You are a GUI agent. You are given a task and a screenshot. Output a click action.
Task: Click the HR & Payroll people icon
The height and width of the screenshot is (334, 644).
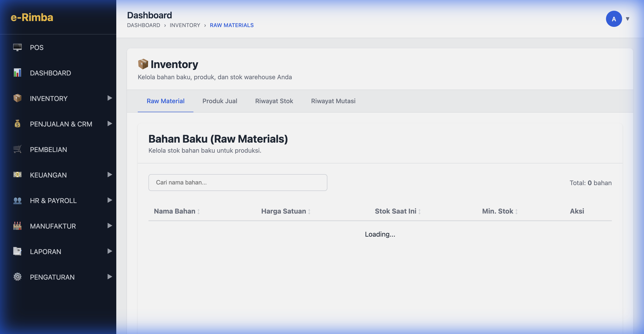pos(17,200)
